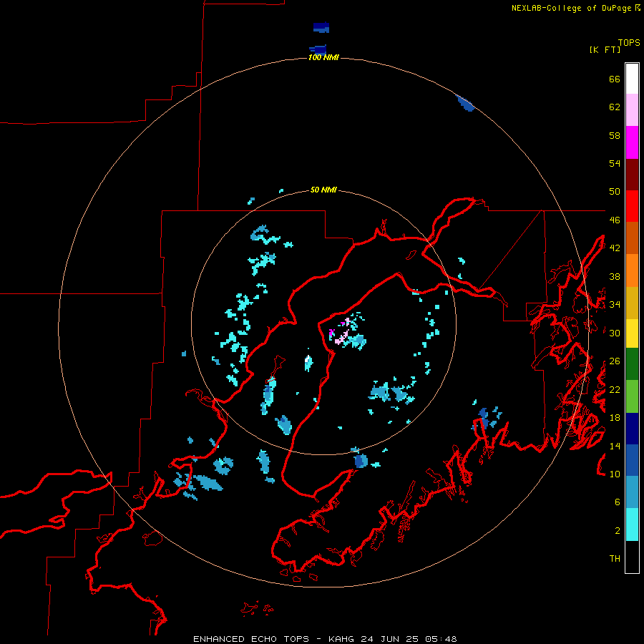The image size is (644, 644).
Task: Click the dark green 30 kft legend swatch
Action: (632, 364)
